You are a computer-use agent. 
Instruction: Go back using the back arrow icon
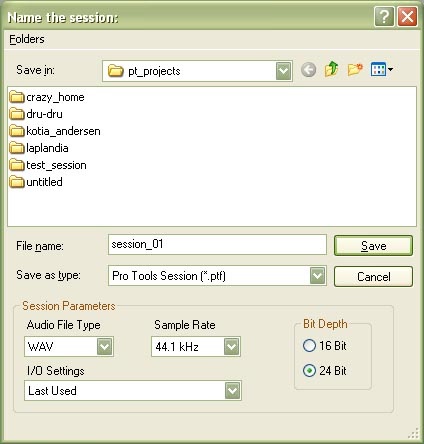point(308,70)
